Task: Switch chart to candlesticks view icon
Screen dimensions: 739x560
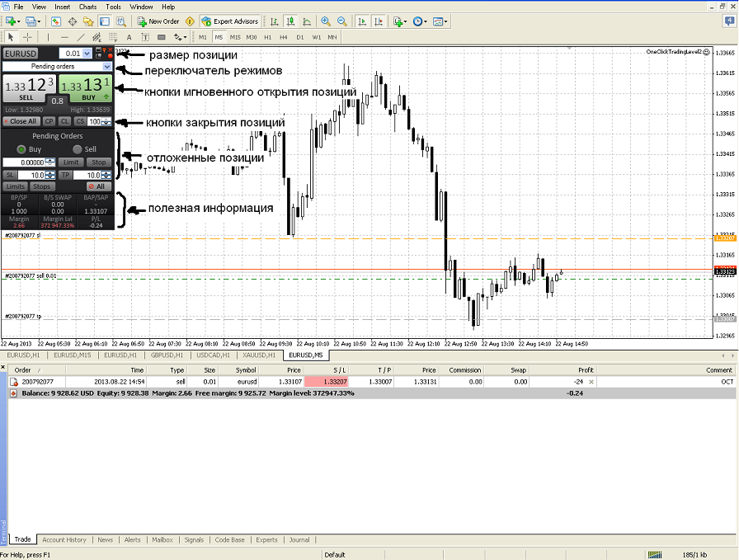Action: 291,21
